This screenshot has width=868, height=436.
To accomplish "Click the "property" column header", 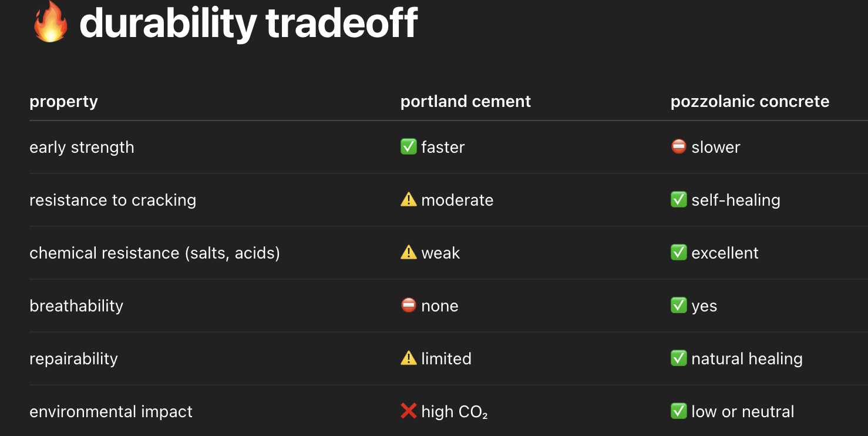I will coord(63,102).
